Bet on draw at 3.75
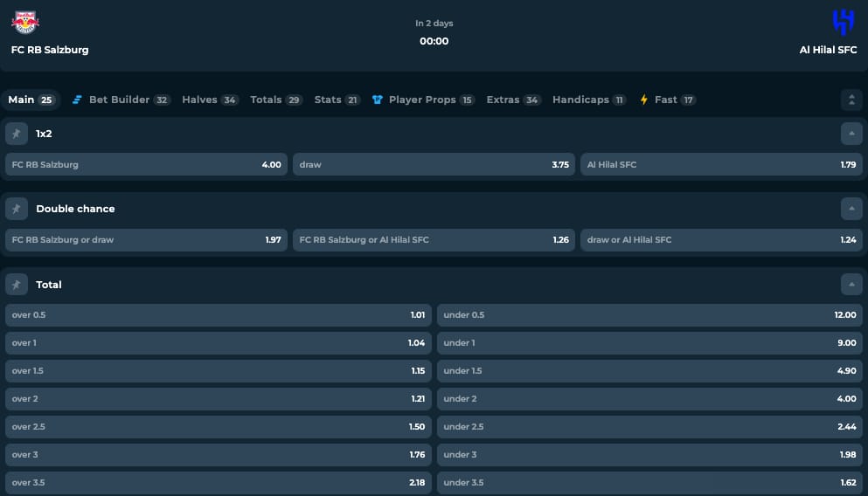The height and width of the screenshot is (496, 868). point(434,165)
